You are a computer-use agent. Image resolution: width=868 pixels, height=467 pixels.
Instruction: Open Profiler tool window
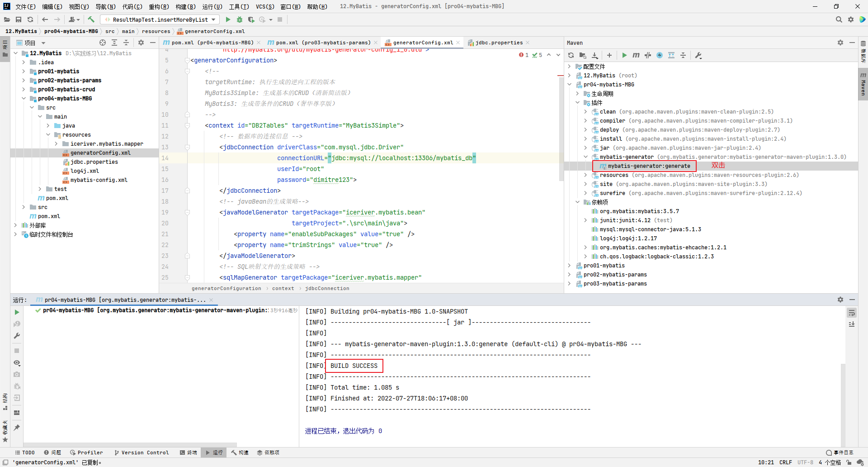tap(86, 453)
